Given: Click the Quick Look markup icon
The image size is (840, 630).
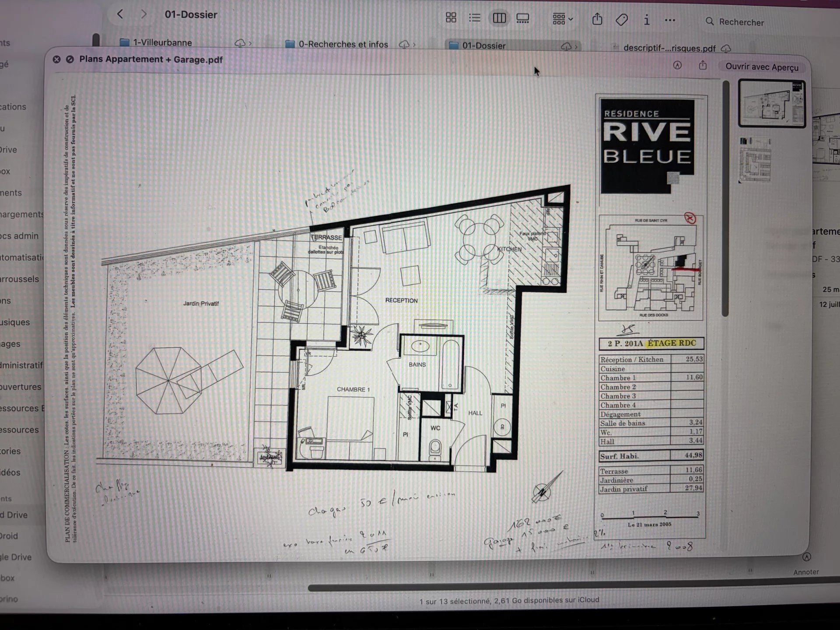Looking at the screenshot, I should 677,66.
